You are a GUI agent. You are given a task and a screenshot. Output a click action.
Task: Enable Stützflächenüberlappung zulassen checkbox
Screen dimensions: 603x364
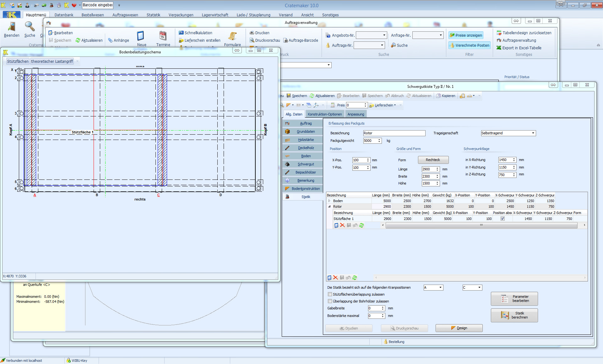tap(330, 294)
